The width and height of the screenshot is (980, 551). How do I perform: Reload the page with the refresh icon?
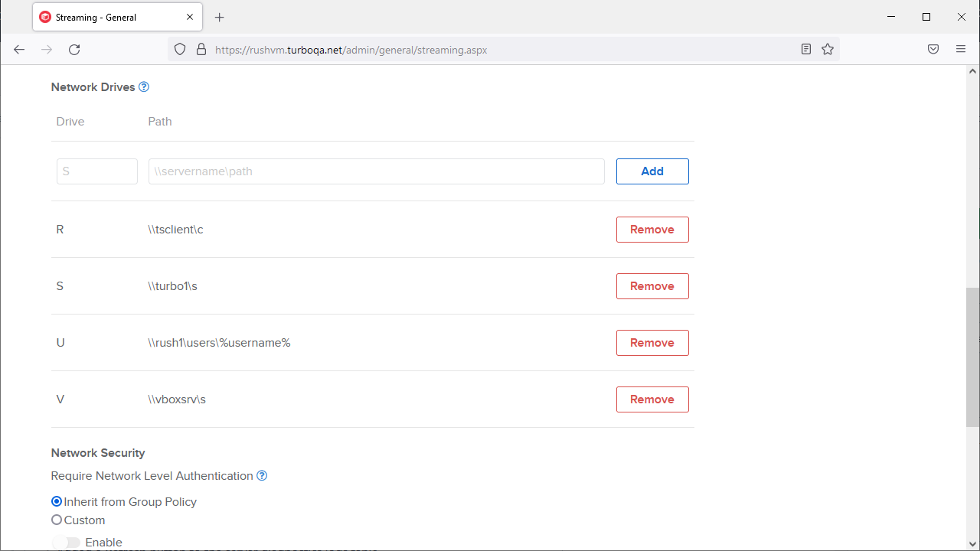74,50
